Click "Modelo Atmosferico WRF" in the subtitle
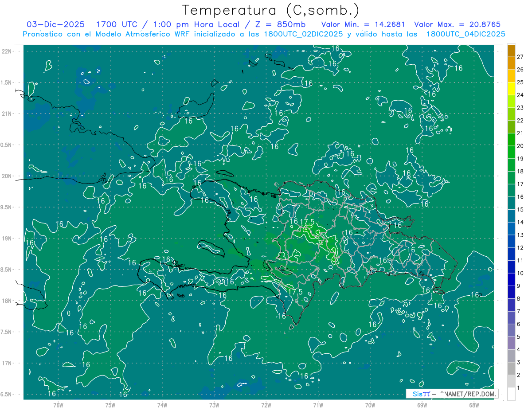This screenshot has width=532, height=411. pyautogui.click(x=143, y=34)
